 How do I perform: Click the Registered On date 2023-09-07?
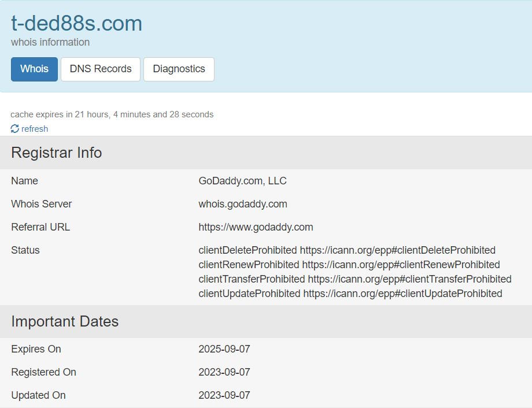[224, 372]
